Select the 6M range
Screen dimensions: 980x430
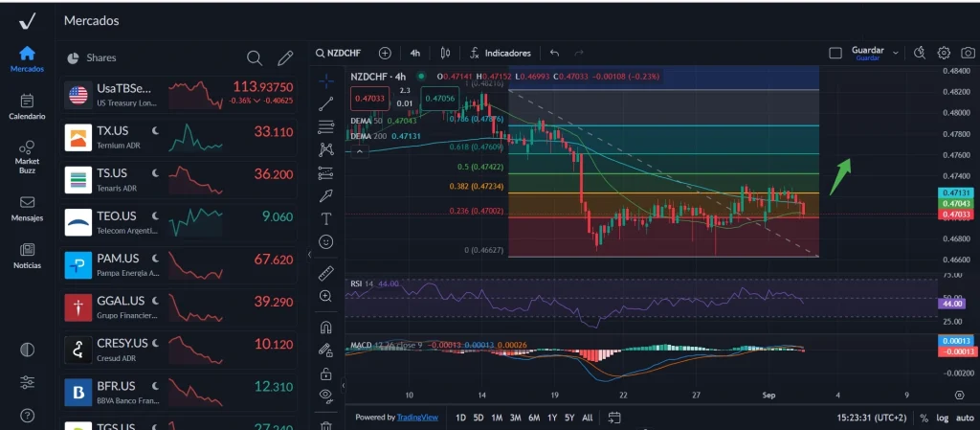534,418
